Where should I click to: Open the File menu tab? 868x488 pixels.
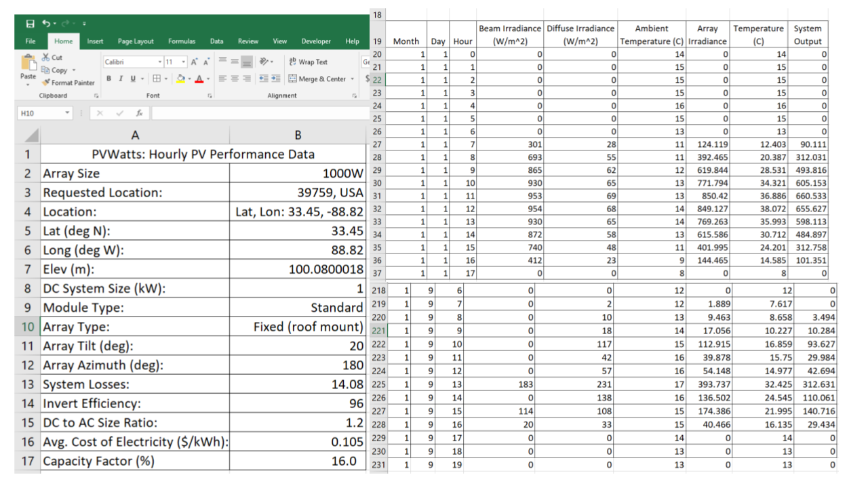(31, 41)
